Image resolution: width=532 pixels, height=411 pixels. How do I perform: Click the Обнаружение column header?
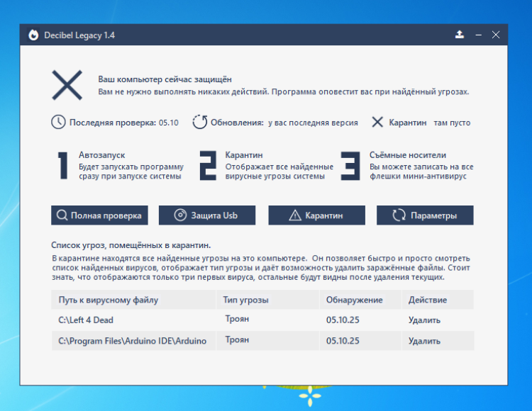coord(354,300)
